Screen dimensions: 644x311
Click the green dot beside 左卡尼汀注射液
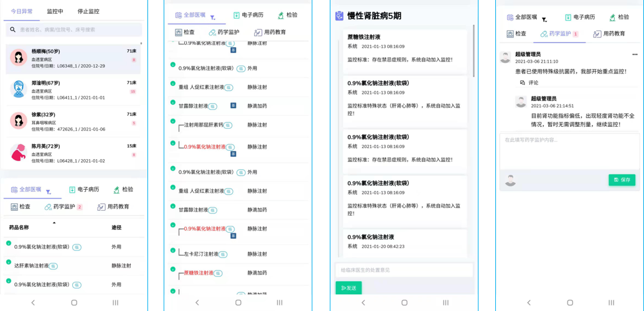[173, 249]
